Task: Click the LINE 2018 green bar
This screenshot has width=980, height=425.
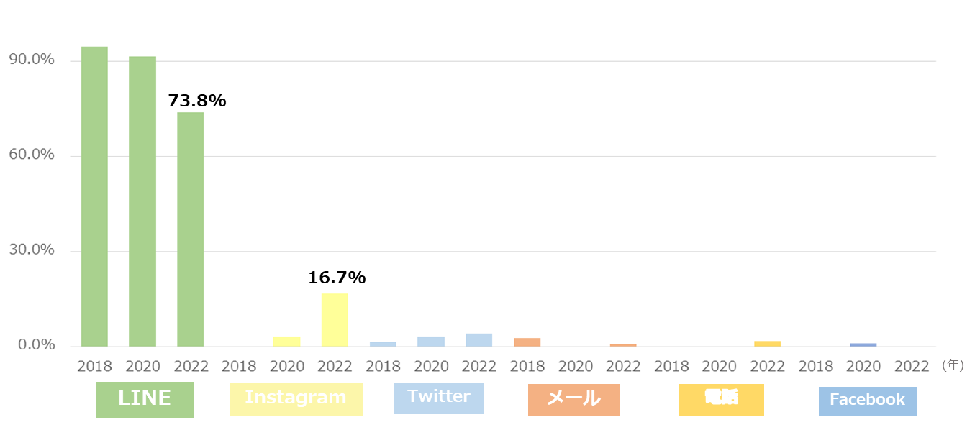Action: tap(94, 196)
